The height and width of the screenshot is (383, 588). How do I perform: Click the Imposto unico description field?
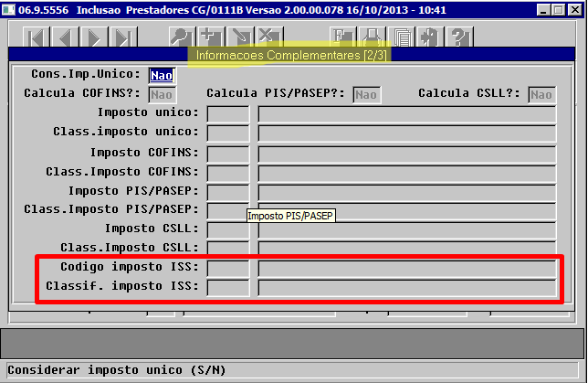[407, 114]
